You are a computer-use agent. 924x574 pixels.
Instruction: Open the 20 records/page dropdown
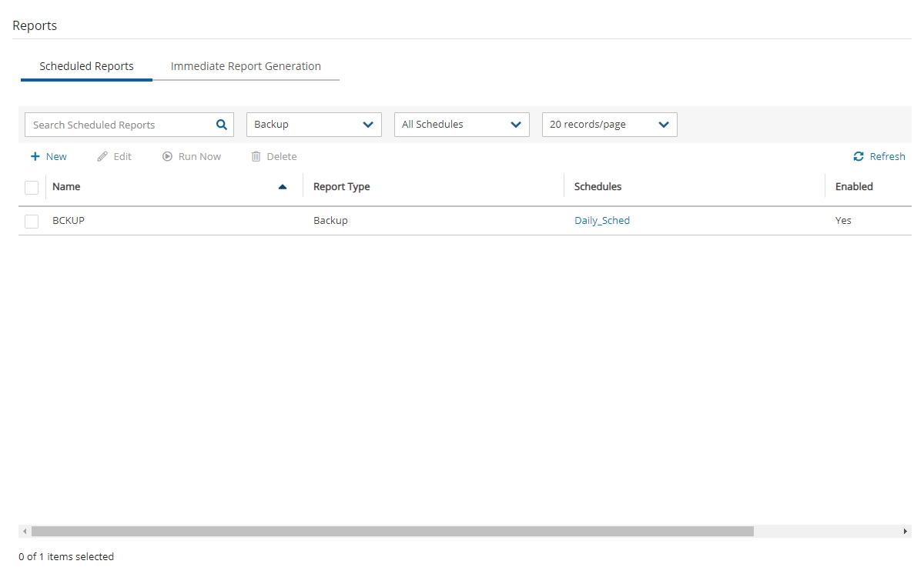point(609,125)
